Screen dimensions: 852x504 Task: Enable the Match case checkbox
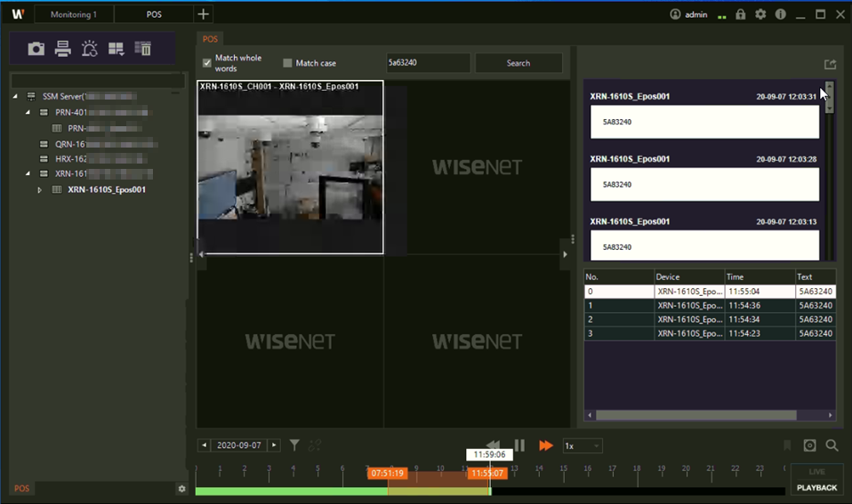click(287, 63)
